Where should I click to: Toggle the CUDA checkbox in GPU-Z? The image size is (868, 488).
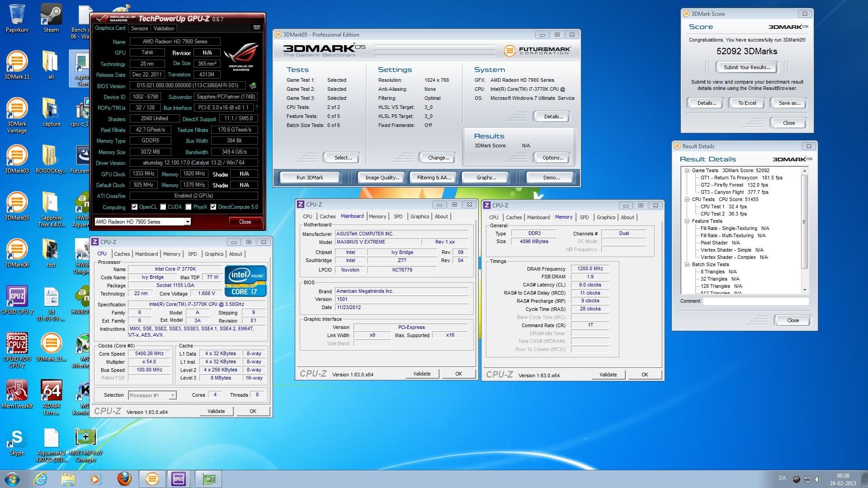[x=163, y=207]
